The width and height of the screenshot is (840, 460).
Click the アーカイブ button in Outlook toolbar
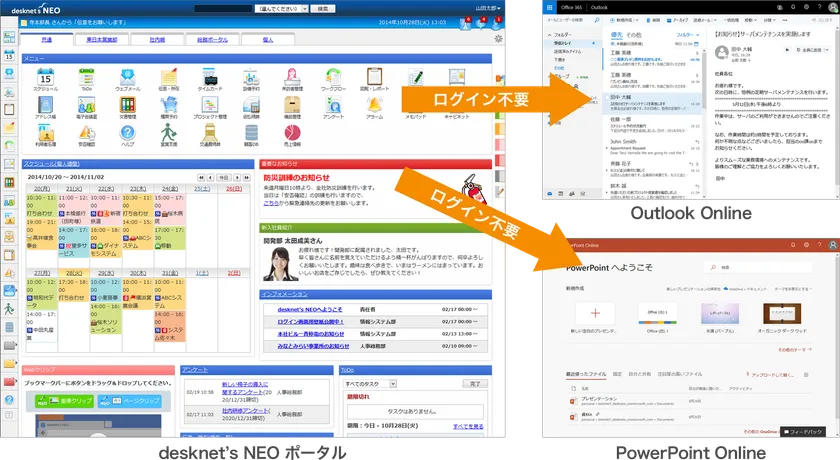pos(677,20)
